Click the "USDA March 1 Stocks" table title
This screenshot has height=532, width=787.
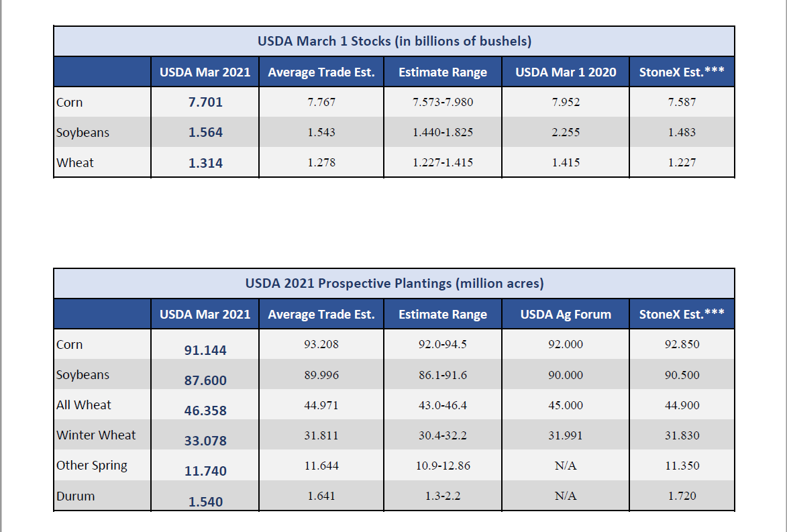point(394,42)
